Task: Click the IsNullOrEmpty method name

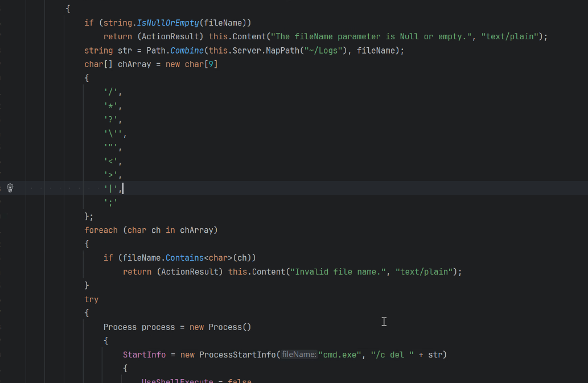Action: [167, 23]
